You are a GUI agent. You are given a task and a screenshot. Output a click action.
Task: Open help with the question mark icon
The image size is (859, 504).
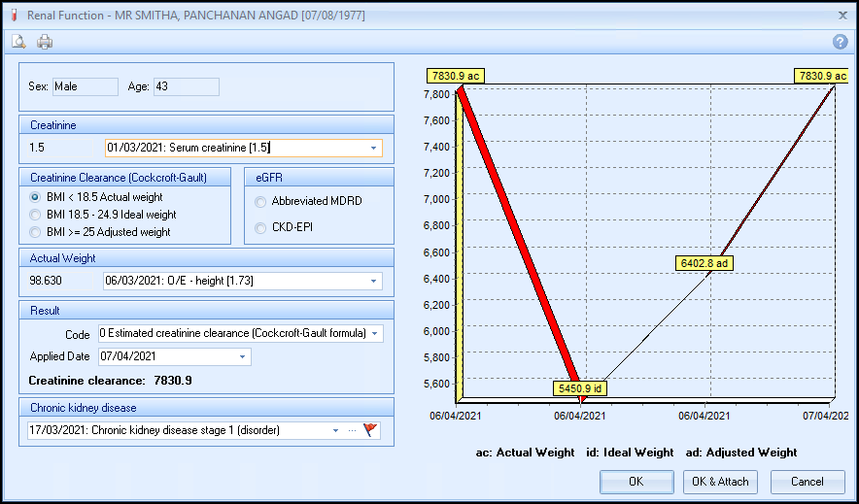(840, 42)
